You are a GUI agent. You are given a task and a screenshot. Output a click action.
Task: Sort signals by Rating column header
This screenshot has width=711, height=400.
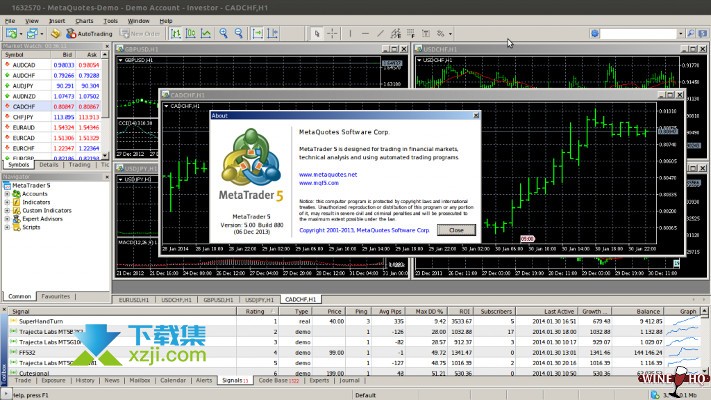click(x=257, y=312)
